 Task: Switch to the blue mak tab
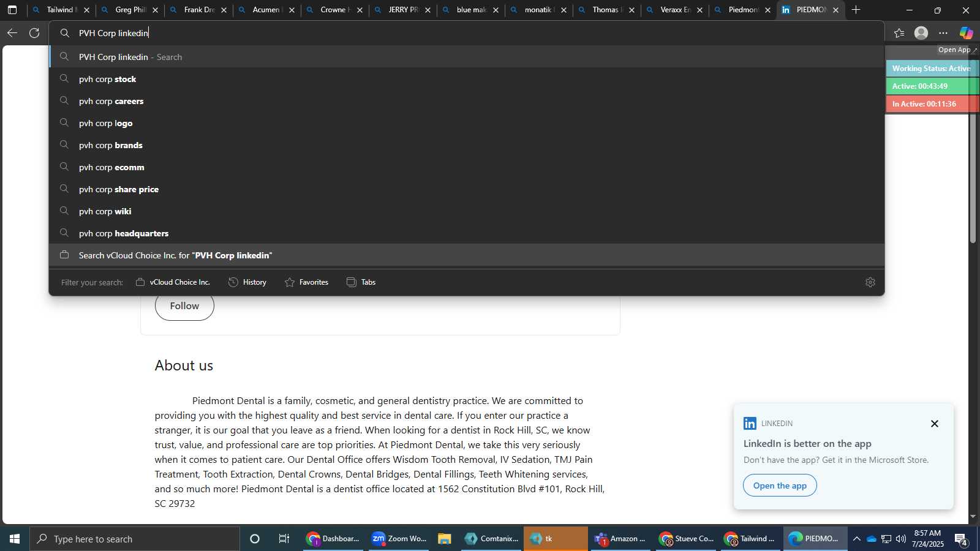click(x=470, y=10)
